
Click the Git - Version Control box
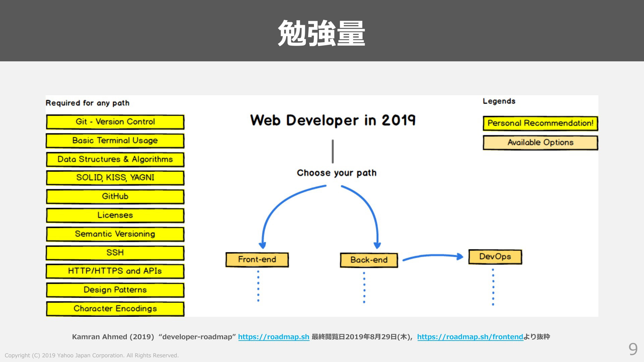(x=115, y=122)
